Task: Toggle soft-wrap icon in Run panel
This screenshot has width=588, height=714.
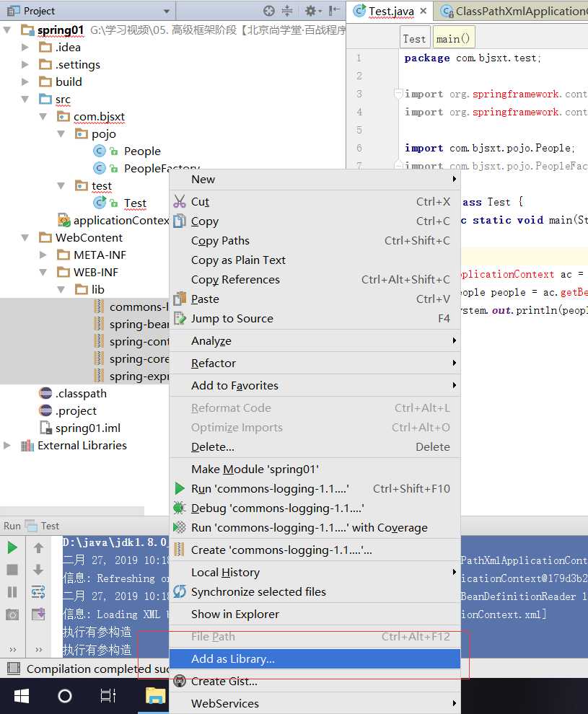Action: [38, 592]
